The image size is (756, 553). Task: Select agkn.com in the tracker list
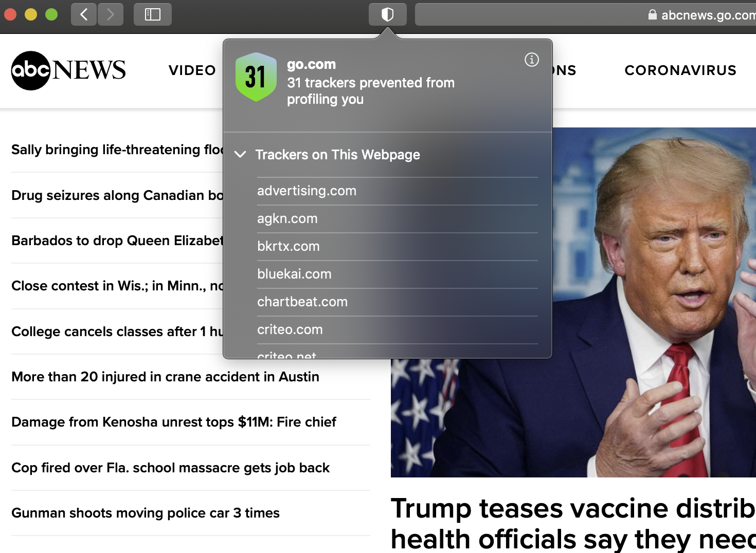[x=398, y=218]
